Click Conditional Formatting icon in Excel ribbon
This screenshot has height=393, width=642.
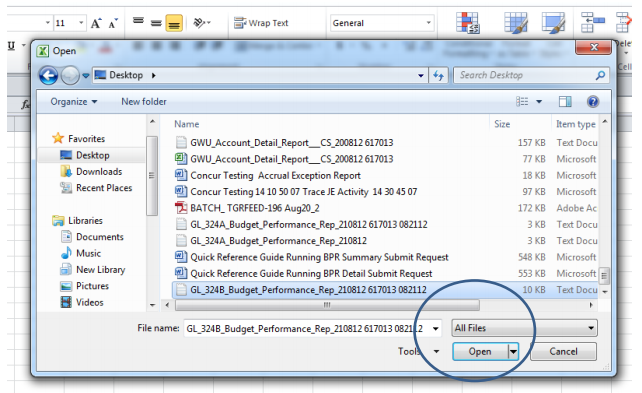point(468,23)
